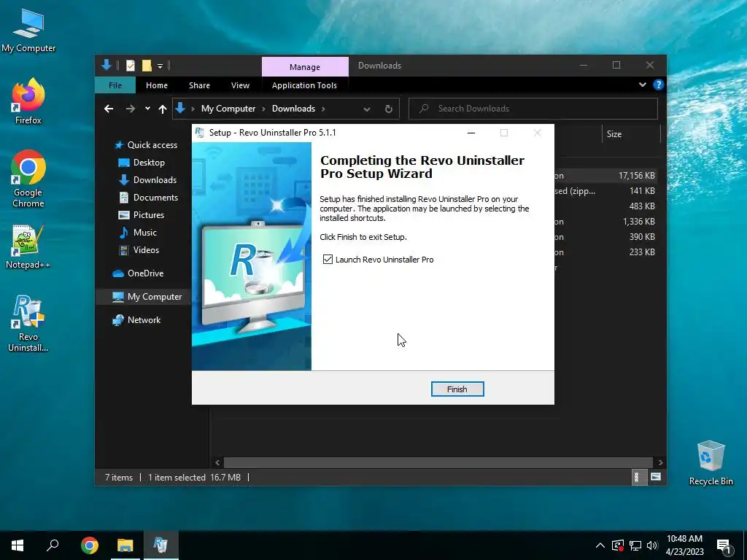This screenshot has width=747, height=560.
Task: Open network status tray icon
Action: point(635,545)
